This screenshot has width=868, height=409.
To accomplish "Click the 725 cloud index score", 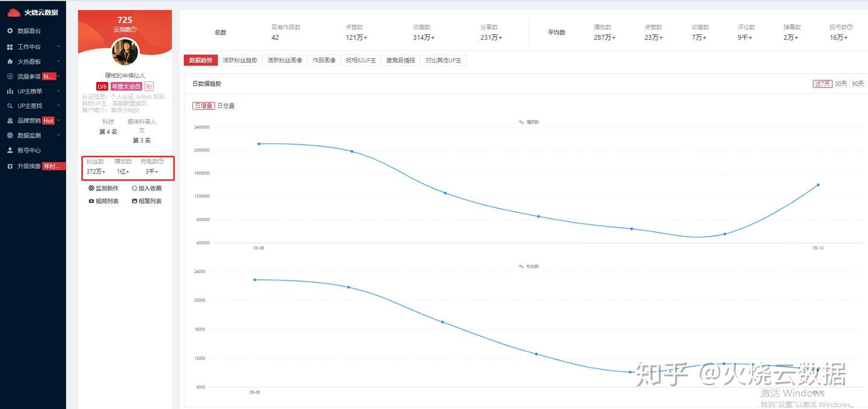I will click(125, 20).
